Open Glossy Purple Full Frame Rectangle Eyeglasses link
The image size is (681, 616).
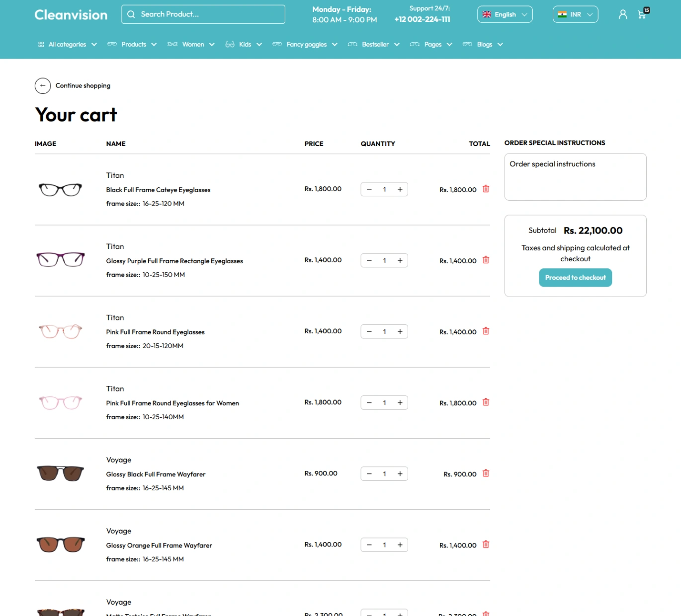[x=174, y=261]
